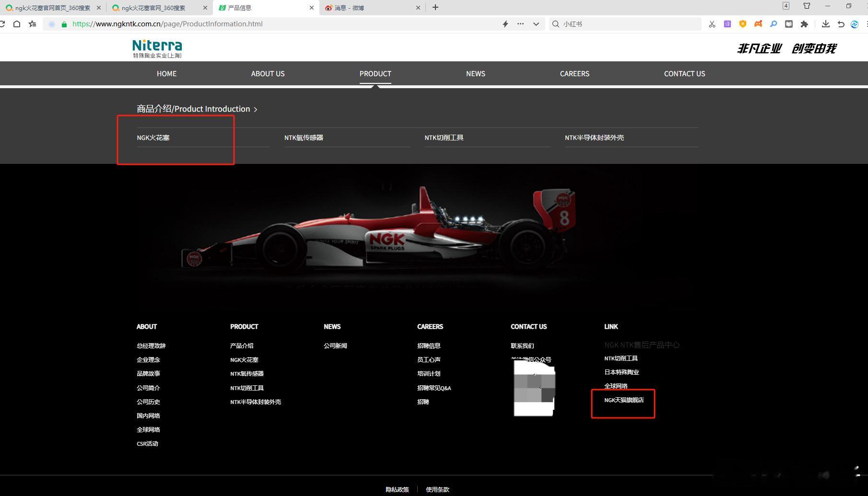Open the ABOUT US navigation item
This screenshot has height=496, width=868.
tap(268, 73)
